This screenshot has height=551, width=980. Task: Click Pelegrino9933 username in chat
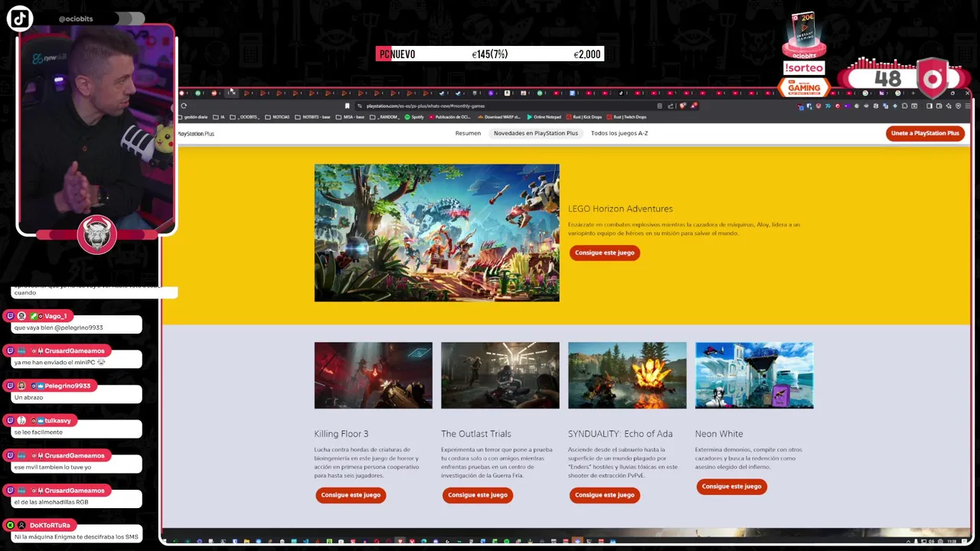coord(67,386)
